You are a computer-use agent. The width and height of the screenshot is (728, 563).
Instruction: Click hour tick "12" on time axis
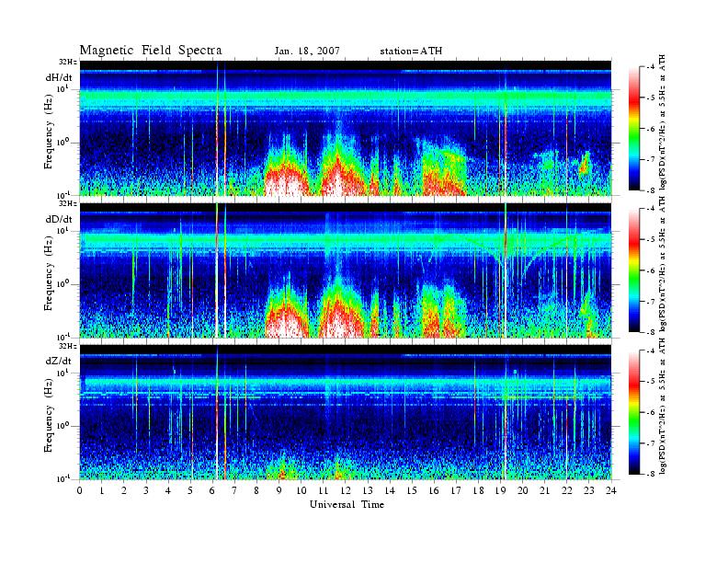pyautogui.click(x=346, y=490)
